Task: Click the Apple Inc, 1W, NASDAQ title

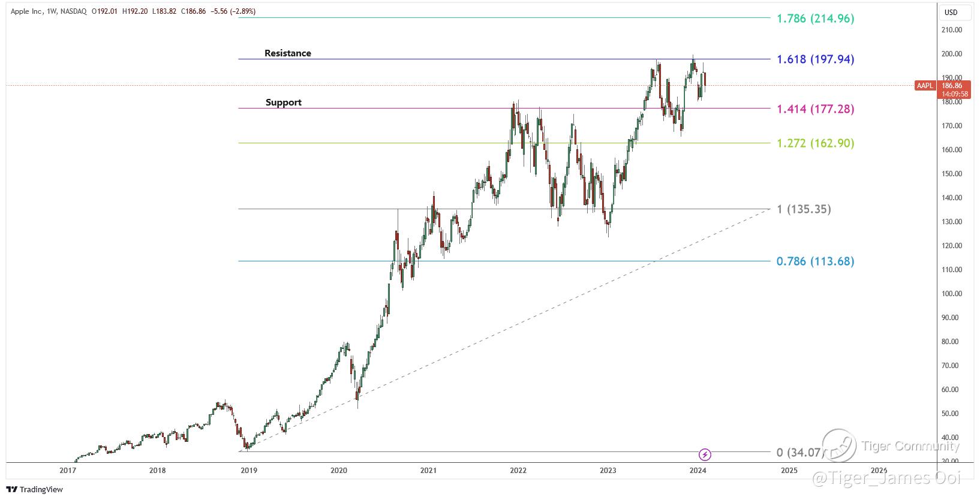Action: tap(49, 11)
